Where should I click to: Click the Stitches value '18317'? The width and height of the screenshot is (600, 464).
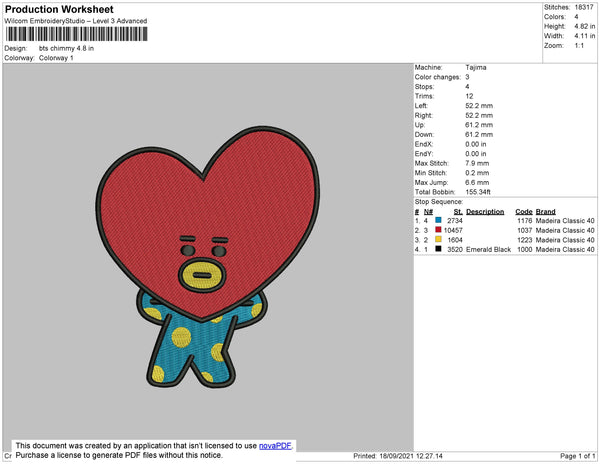pyautogui.click(x=584, y=7)
